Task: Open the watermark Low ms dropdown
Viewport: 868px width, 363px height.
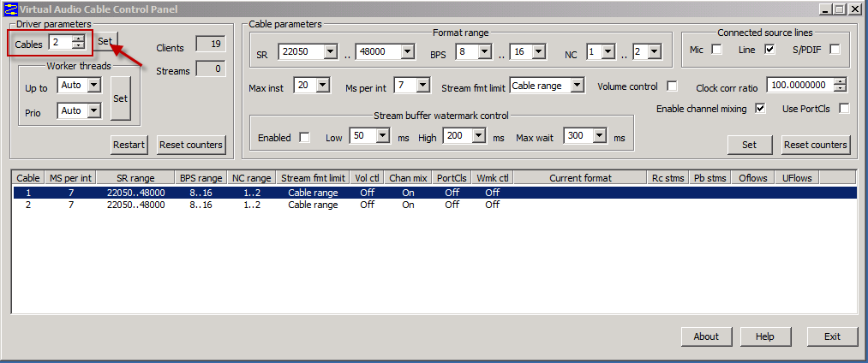Action: click(x=383, y=135)
